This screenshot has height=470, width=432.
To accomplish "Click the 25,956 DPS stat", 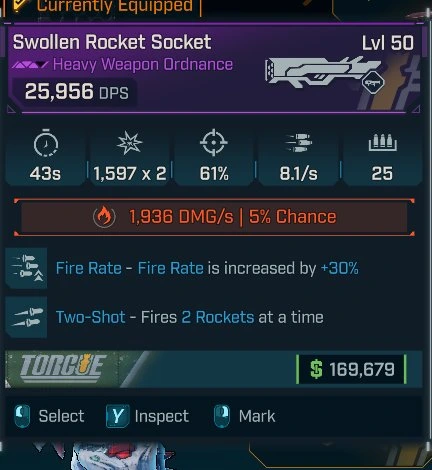I will click(x=77, y=92).
